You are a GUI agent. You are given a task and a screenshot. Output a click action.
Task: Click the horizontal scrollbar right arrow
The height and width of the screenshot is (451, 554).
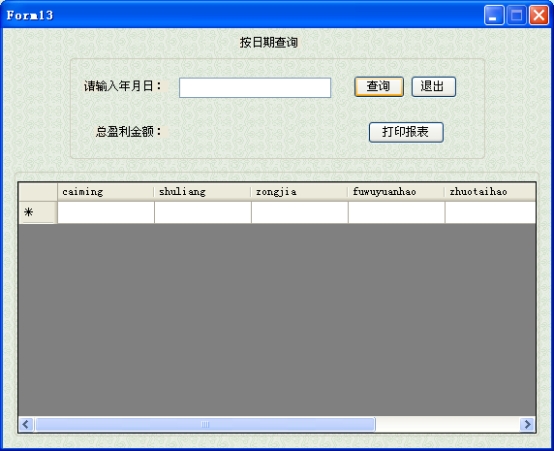pyautogui.click(x=528, y=424)
